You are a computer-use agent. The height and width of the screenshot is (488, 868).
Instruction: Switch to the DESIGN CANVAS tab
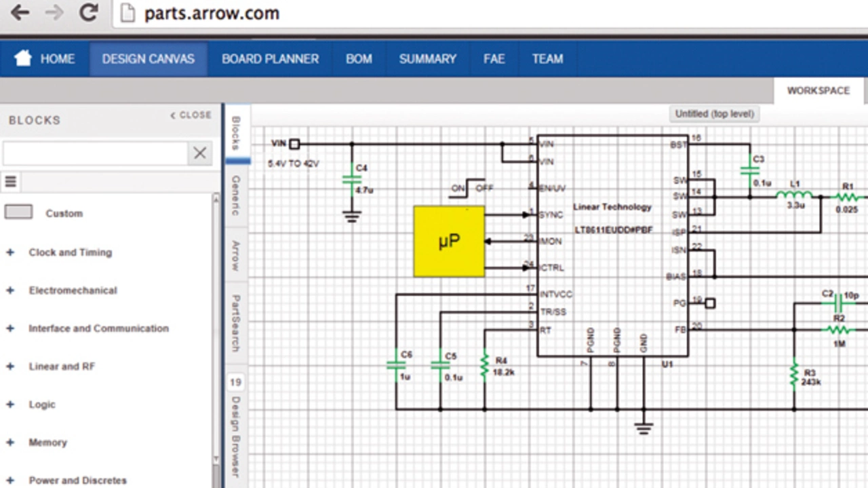tap(149, 59)
